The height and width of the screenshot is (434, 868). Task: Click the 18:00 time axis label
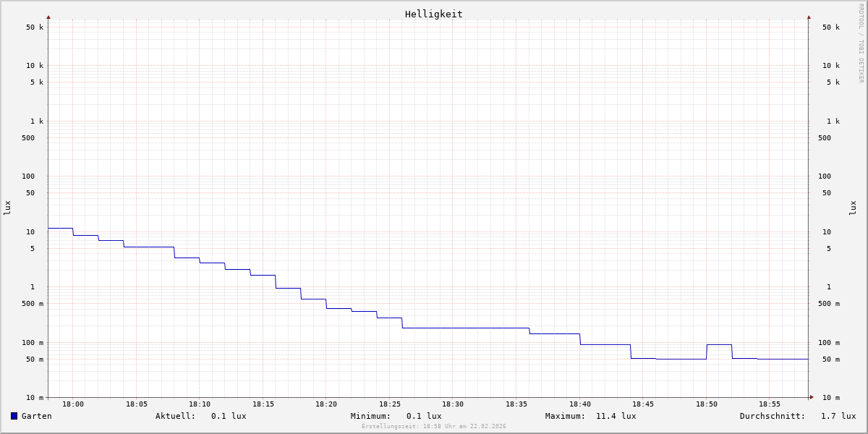coord(73,404)
